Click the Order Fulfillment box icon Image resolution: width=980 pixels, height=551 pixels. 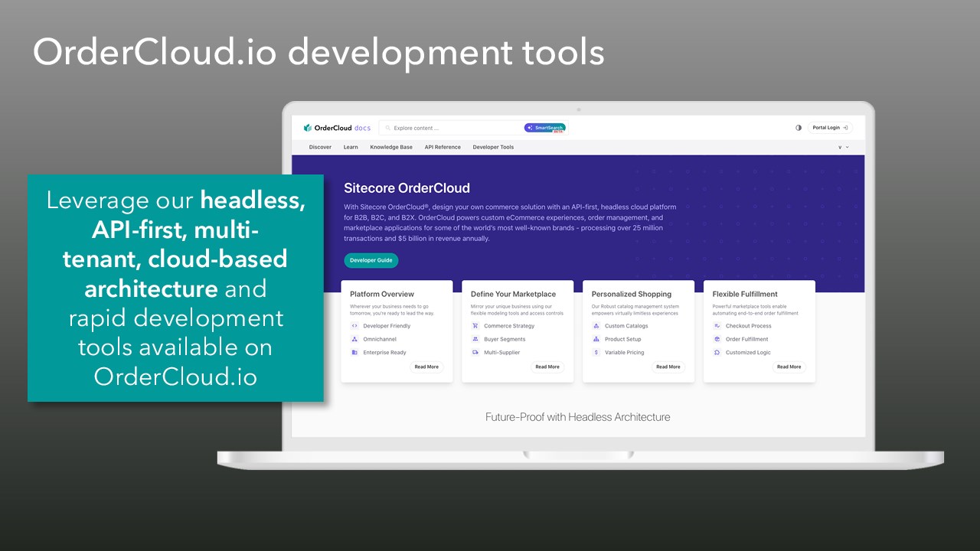pyautogui.click(x=717, y=339)
